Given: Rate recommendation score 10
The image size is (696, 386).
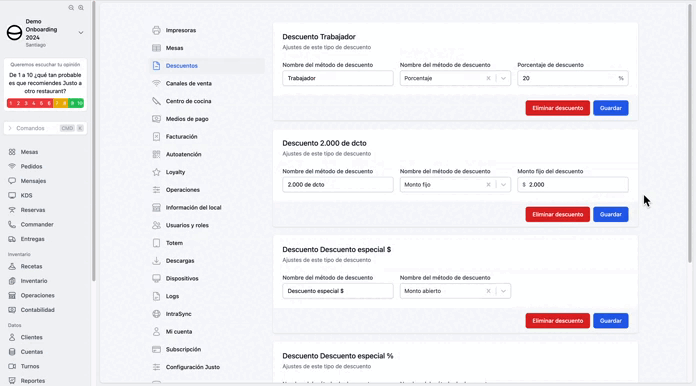Looking at the screenshot, I should pyautogui.click(x=80, y=103).
